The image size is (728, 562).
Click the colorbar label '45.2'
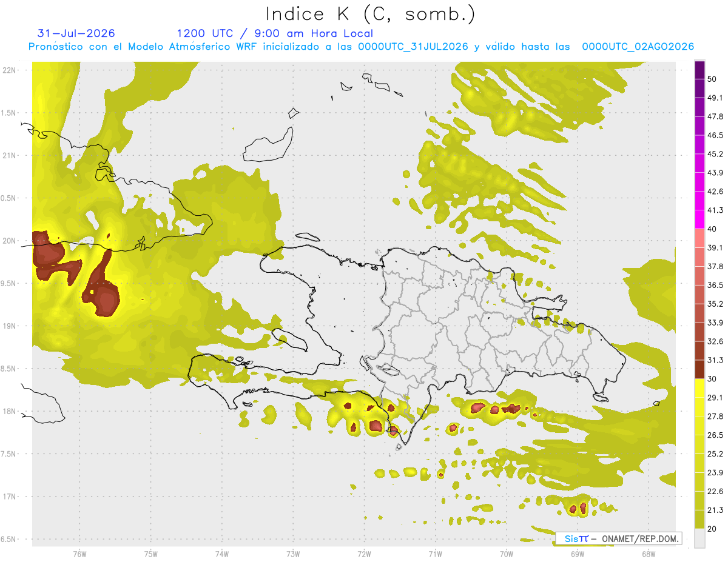pyautogui.click(x=715, y=154)
